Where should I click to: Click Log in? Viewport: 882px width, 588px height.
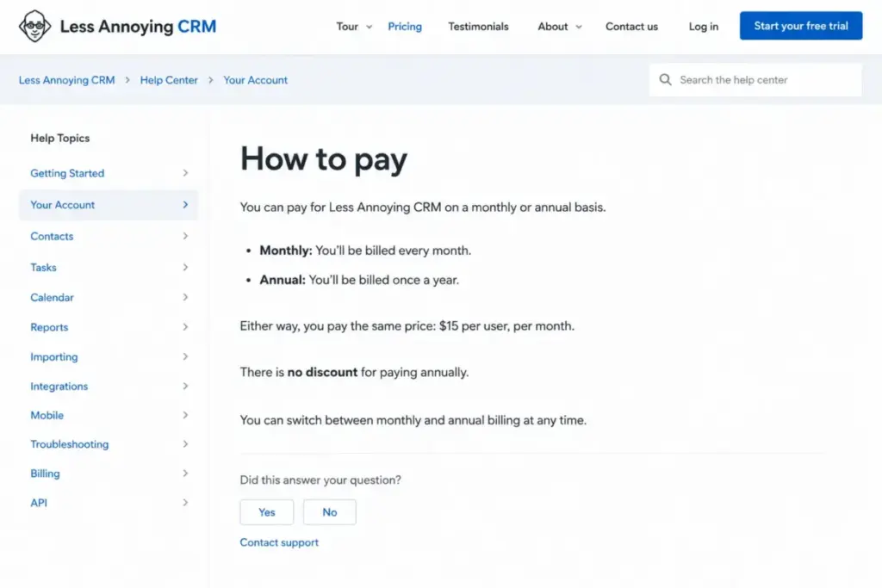pyautogui.click(x=703, y=27)
